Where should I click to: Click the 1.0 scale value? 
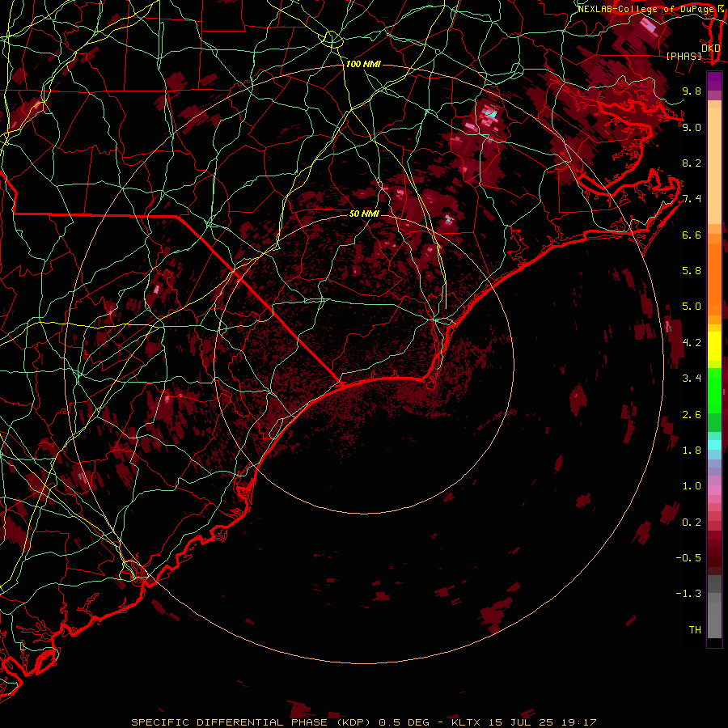(x=692, y=486)
